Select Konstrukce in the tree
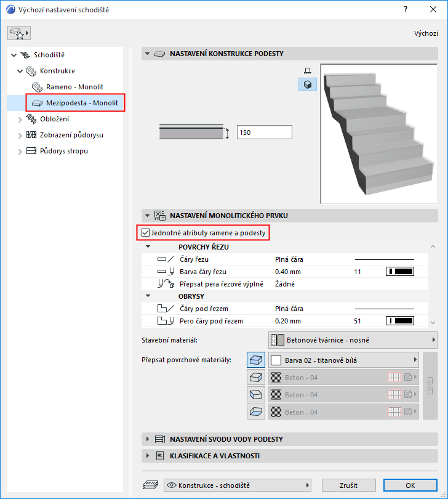The height and width of the screenshot is (499, 448). (57, 71)
